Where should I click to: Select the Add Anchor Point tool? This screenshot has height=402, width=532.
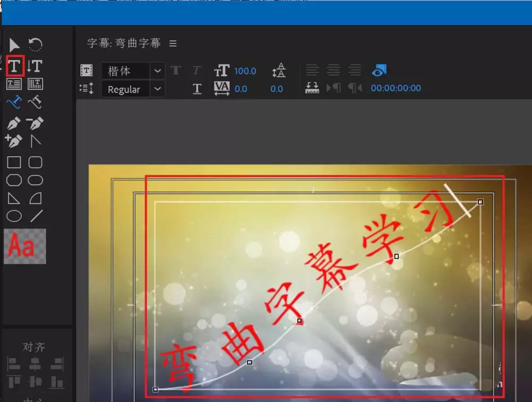(14, 140)
